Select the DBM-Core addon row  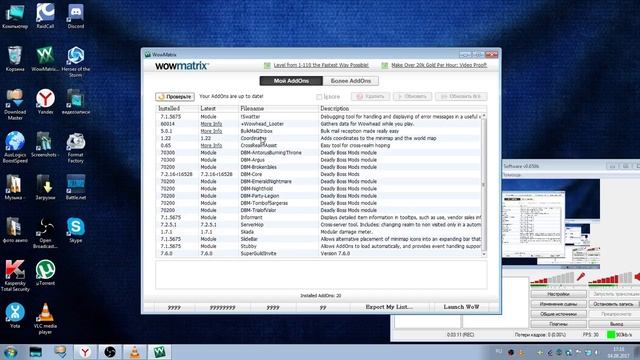(x=319, y=174)
